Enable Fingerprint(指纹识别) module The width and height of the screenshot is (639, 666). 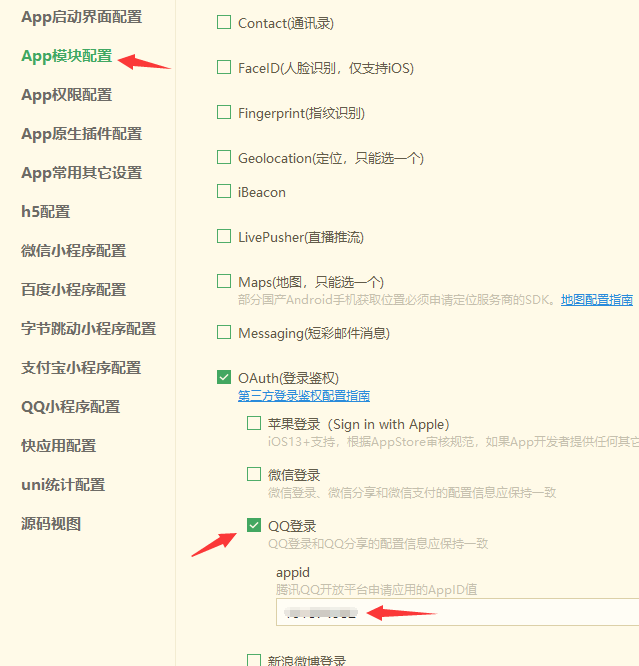224,113
